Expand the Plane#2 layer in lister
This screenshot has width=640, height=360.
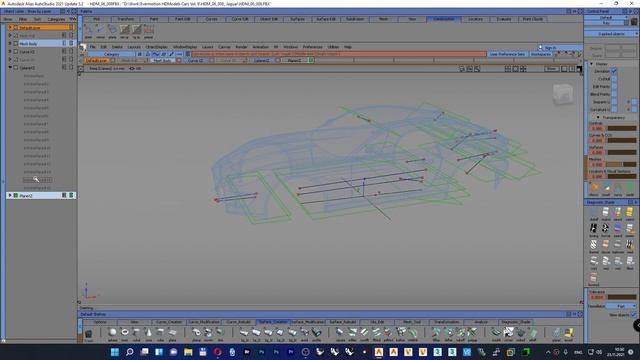(x=10, y=196)
